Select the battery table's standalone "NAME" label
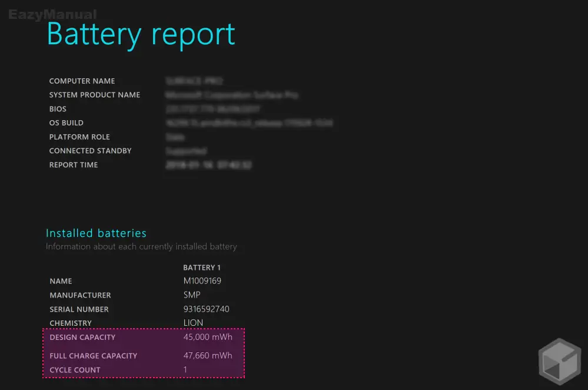 click(x=61, y=281)
